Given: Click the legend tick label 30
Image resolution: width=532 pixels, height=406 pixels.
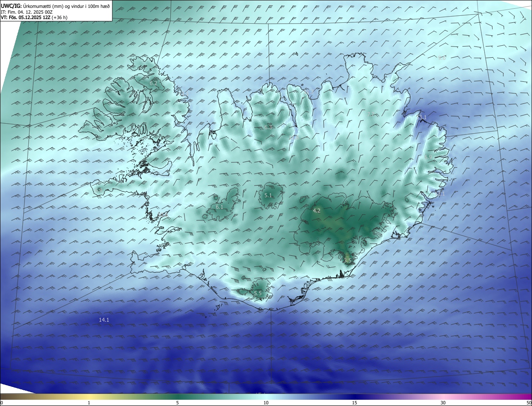Looking at the screenshot, I should point(443,403).
